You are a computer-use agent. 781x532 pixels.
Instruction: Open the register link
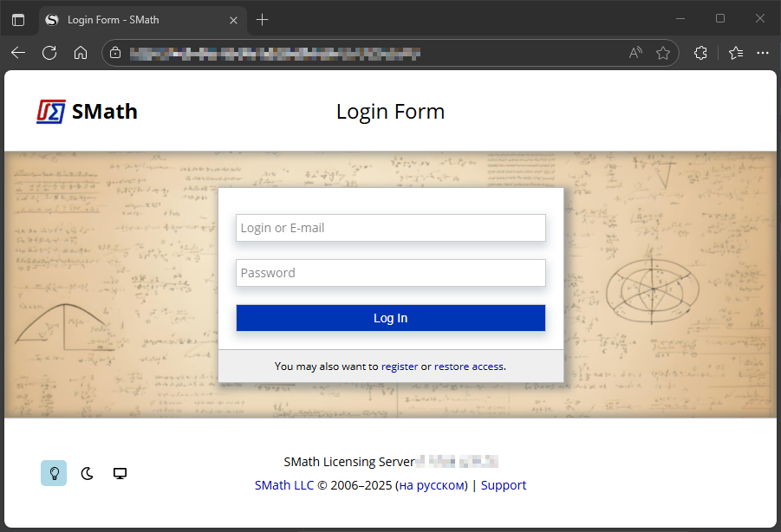coord(400,367)
